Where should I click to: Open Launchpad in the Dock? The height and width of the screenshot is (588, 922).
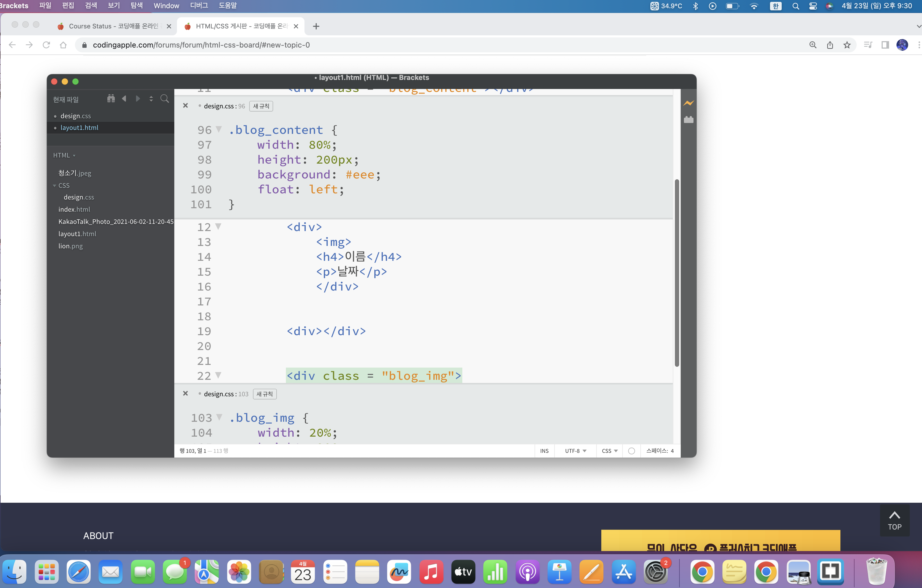pyautogui.click(x=47, y=572)
